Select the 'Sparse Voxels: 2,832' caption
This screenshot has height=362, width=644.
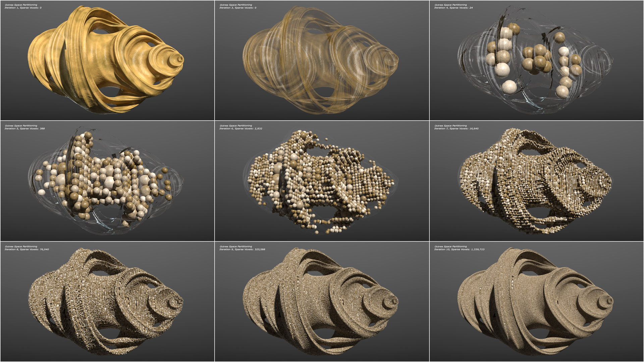(x=248, y=129)
